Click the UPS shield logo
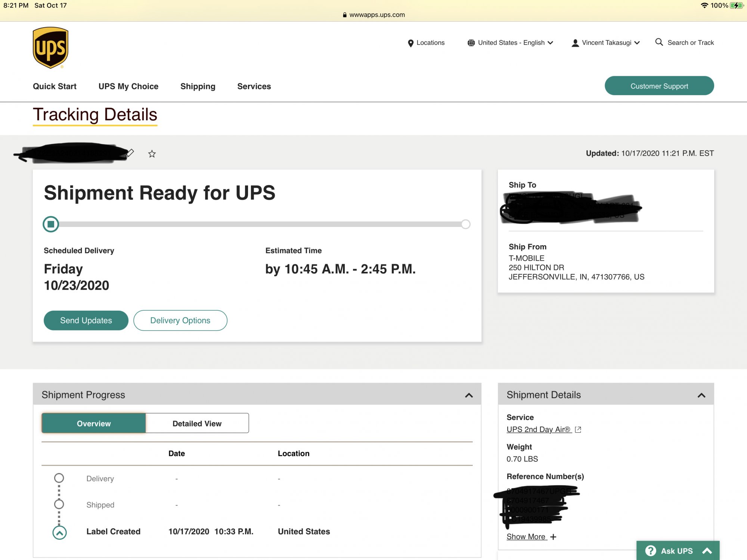The width and height of the screenshot is (747, 560). point(50,47)
